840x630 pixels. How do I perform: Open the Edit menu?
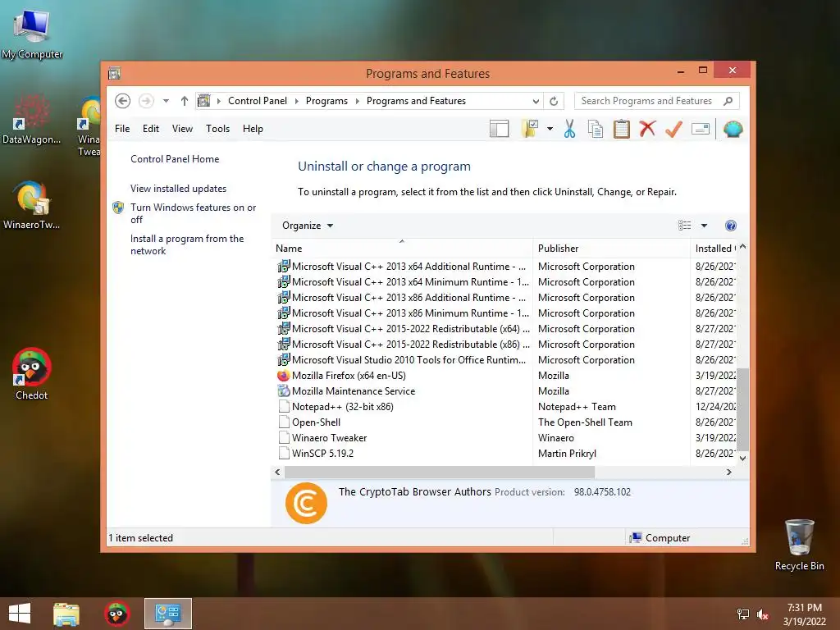tap(151, 129)
